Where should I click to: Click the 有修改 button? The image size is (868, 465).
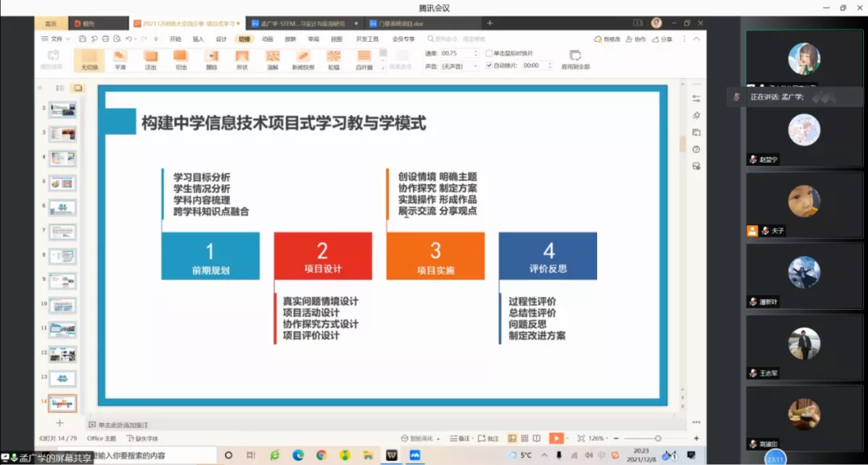(608, 39)
